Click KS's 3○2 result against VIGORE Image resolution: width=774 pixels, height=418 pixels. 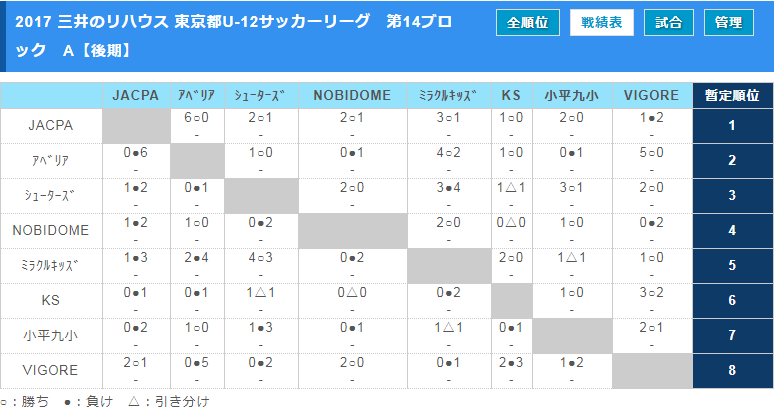pos(652,293)
